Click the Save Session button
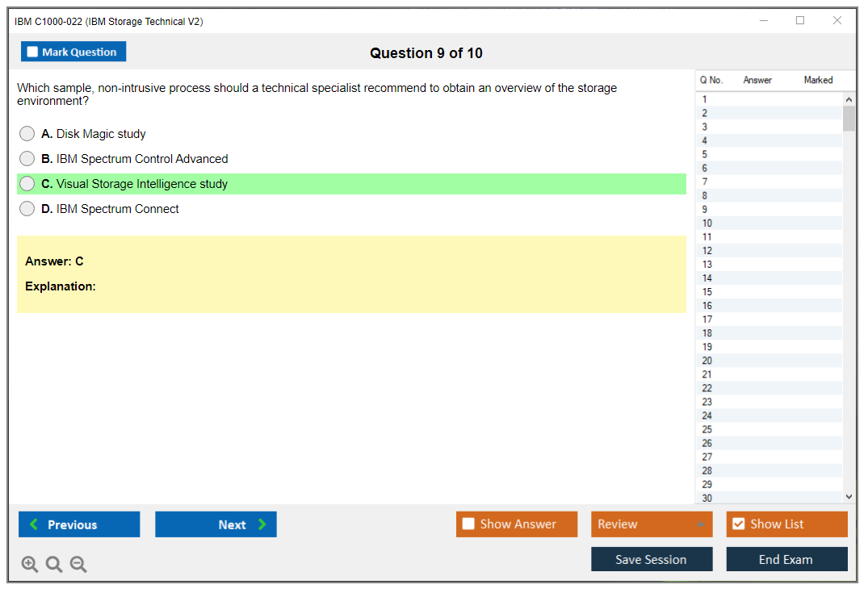 pyautogui.click(x=652, y=559)
